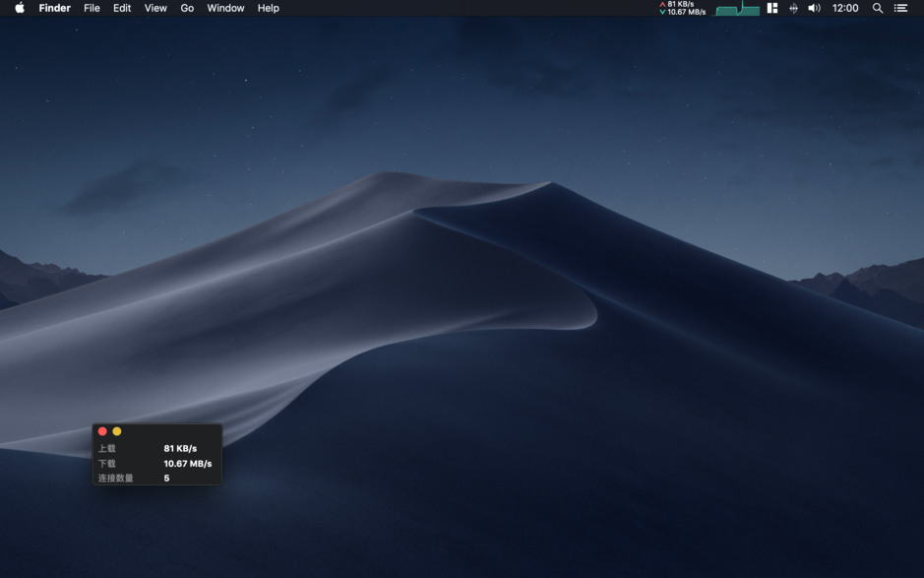Click the clock showing 12:00
The image size is (924, 578).
tap(845, 8)
